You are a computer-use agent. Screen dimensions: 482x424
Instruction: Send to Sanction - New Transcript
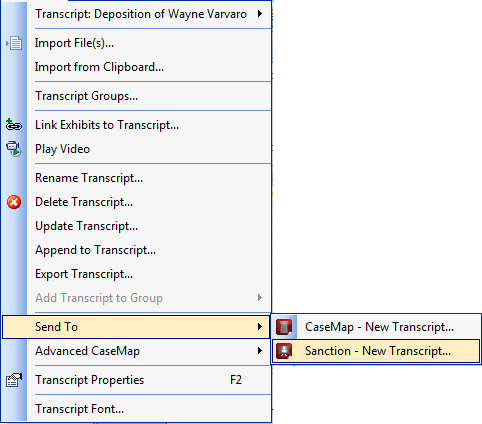tap(376, 351)
